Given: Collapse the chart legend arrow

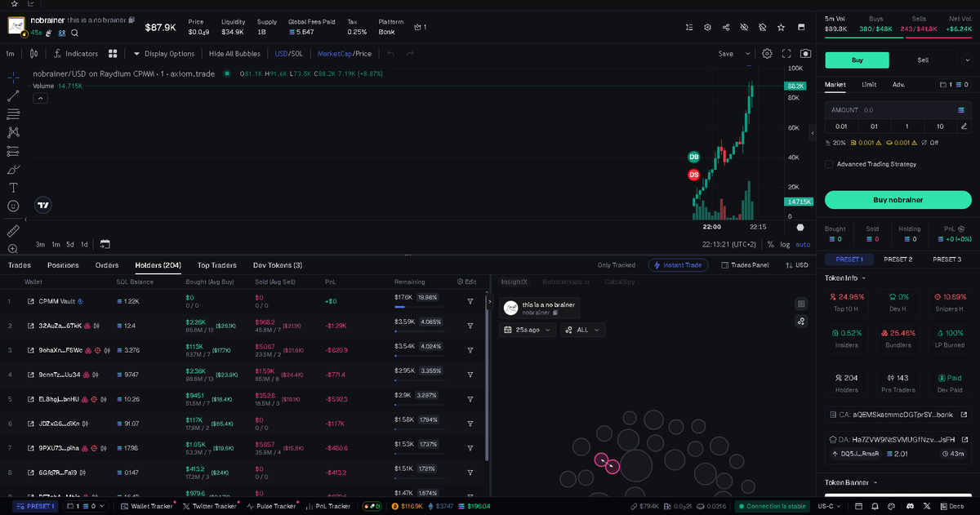Looking at the screenshot, I should (40, 98).
